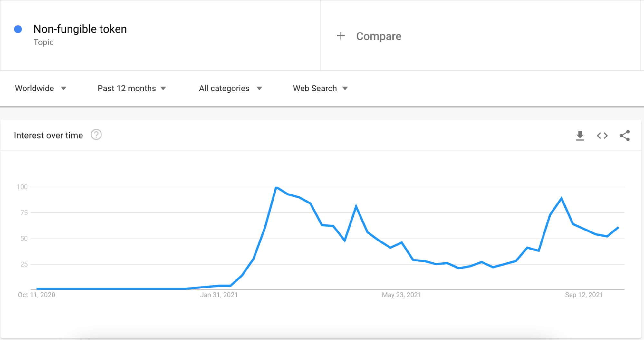
Task: Click the Compare text to add term
Action: pos(379,36)
